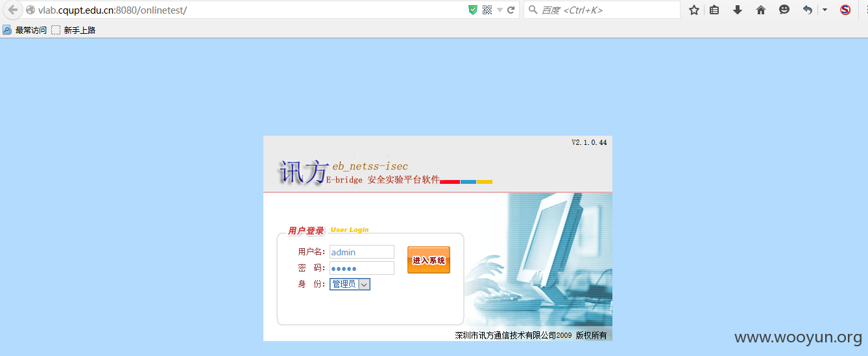Click the E-bridge 安全实验平台软件 title text
Viewport: 868px width, 356px height.
[x=383, y=180]
